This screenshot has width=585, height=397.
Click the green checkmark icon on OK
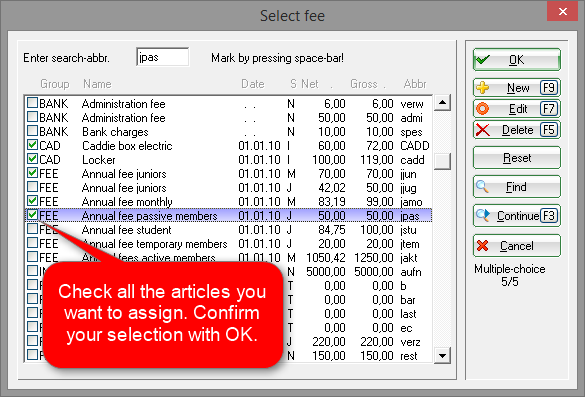483,60
